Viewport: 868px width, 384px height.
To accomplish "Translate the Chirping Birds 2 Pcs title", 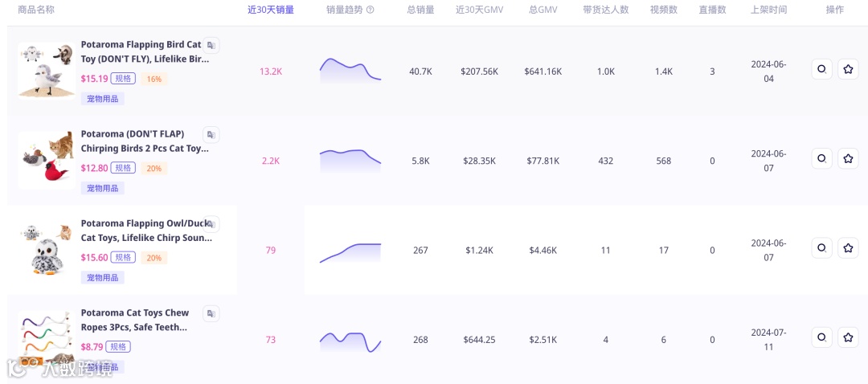I will pos(211,134).
